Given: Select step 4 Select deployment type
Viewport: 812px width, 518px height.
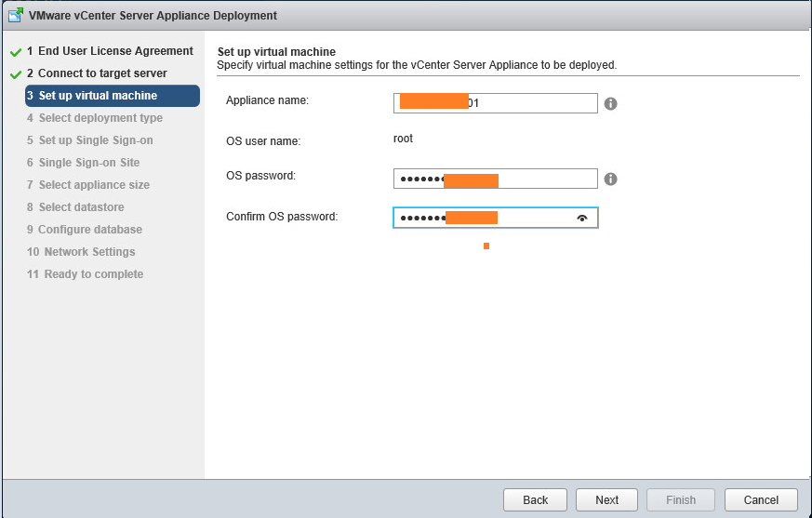Looking at the screenshot, I should [95, 118].
